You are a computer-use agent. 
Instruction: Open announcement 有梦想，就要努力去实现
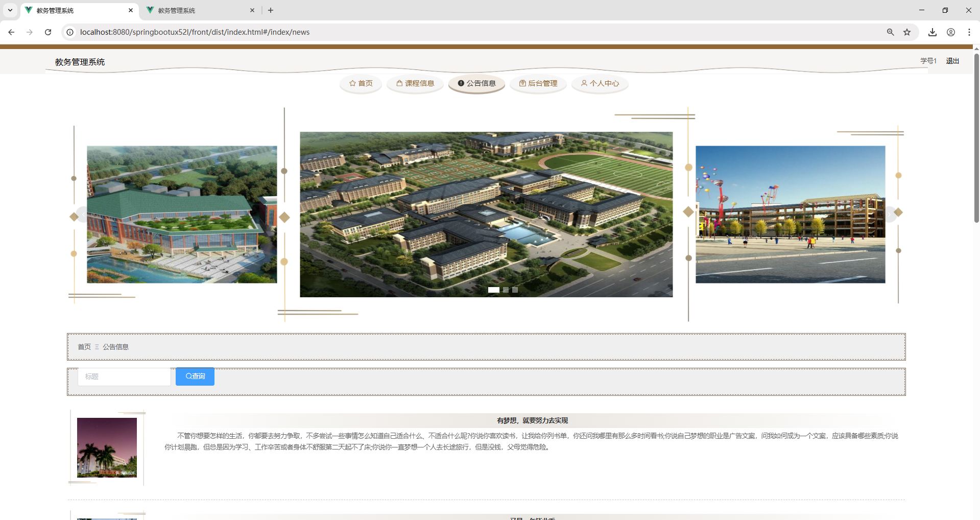click(x=532, y=420)
